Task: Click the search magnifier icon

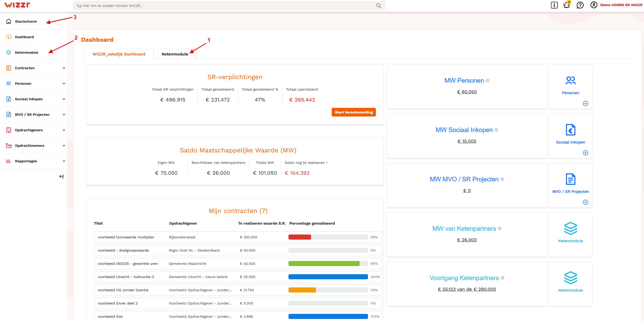Action: (x=379, y=6)
